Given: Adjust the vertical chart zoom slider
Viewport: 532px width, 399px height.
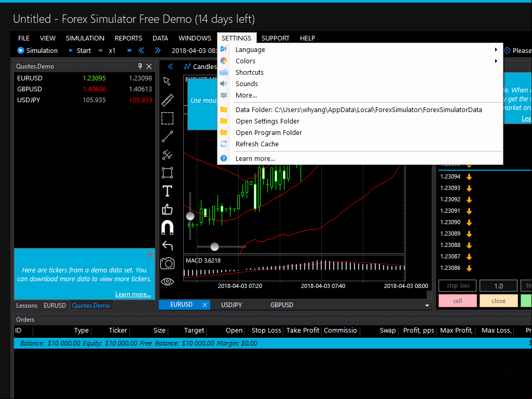Looking at the screenshot, I should 190,216.
